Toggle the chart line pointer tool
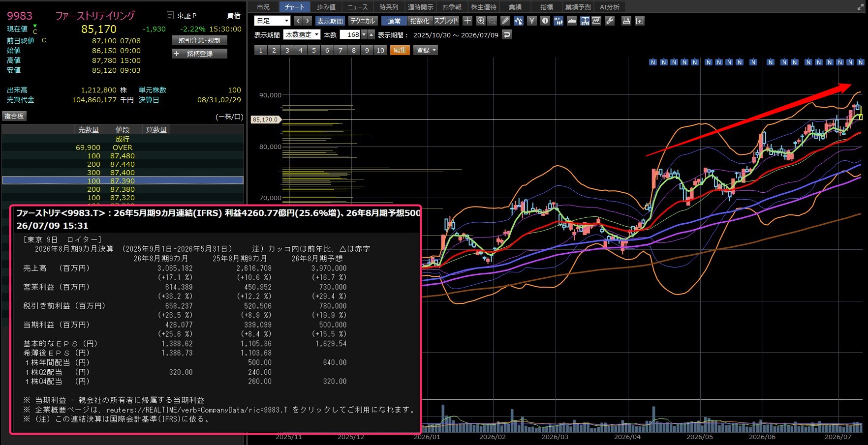The image size is (868, 445). [519, 21]
